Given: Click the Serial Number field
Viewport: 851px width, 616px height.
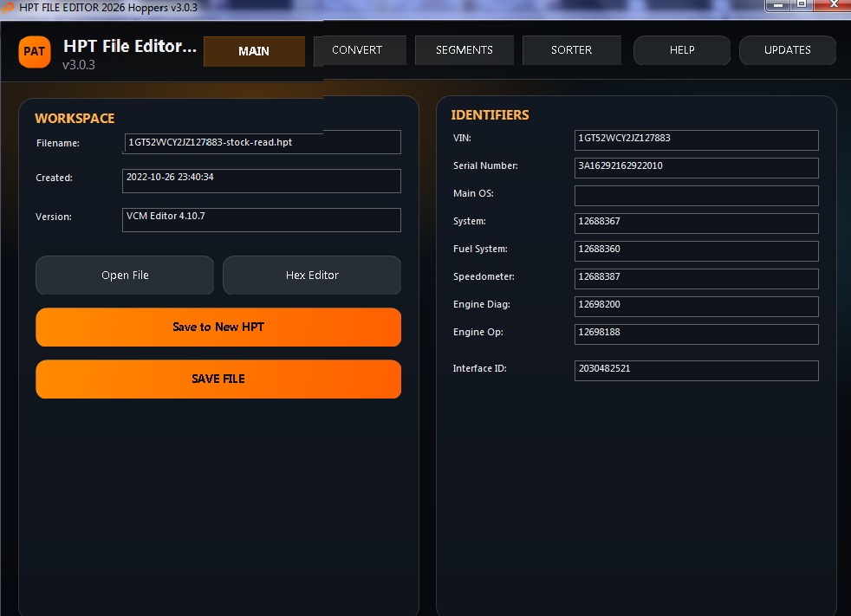Looking at the screenshot, I should click(696, 167).
